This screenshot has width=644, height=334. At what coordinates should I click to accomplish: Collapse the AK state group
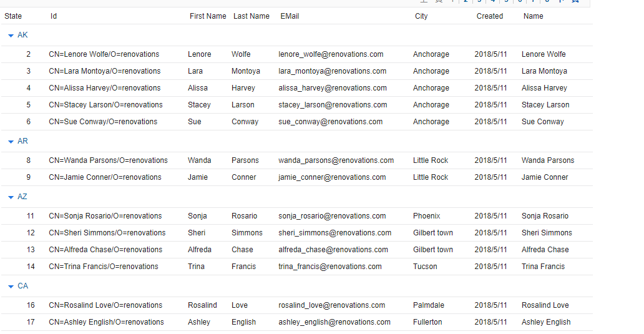(x=11, y=36)
